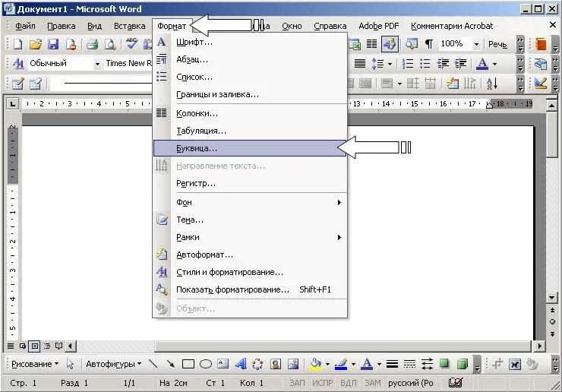The height and width of the screenshot is (392, 562).
Task: Click the vertical scrollbar down arrow
Action: click(552, 298)
